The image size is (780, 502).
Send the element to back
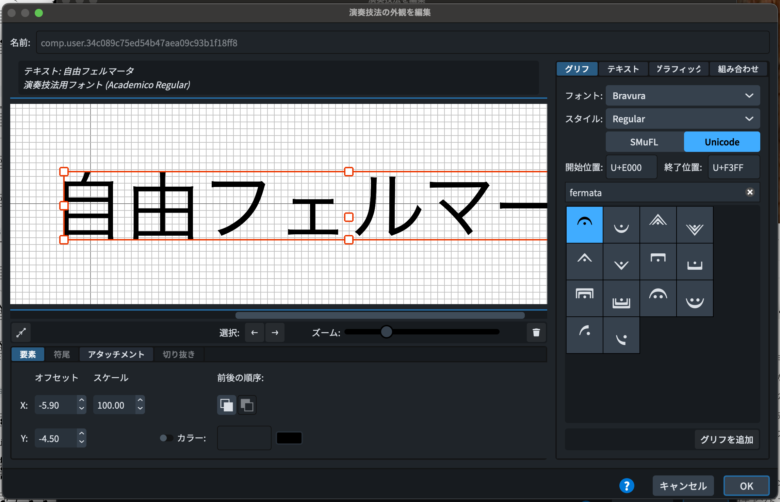247,405
